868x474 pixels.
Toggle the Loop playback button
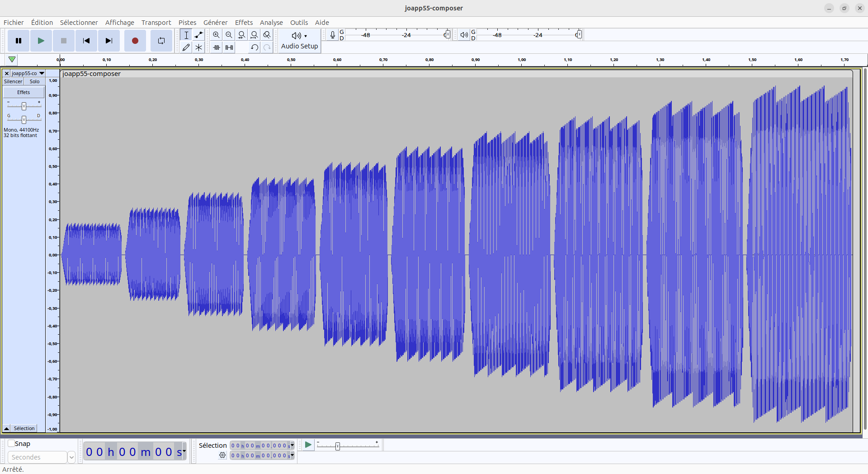point(161,41)
